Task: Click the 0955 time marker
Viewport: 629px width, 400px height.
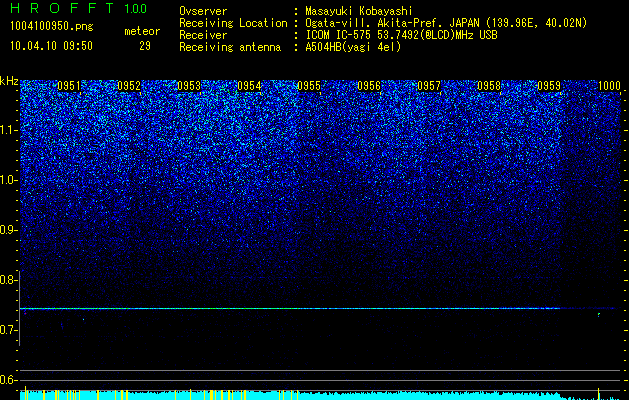Action: coord(309,86)
